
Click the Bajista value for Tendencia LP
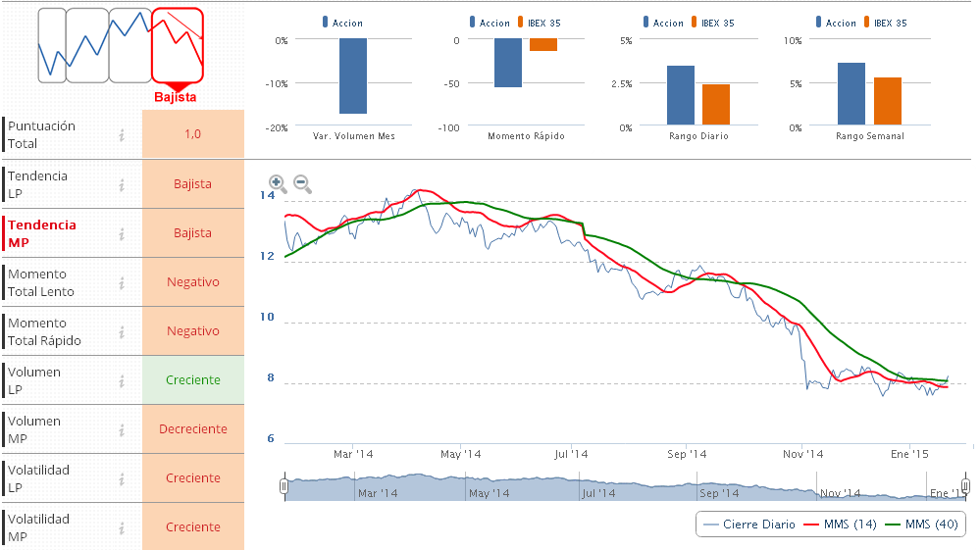[193, 184]
